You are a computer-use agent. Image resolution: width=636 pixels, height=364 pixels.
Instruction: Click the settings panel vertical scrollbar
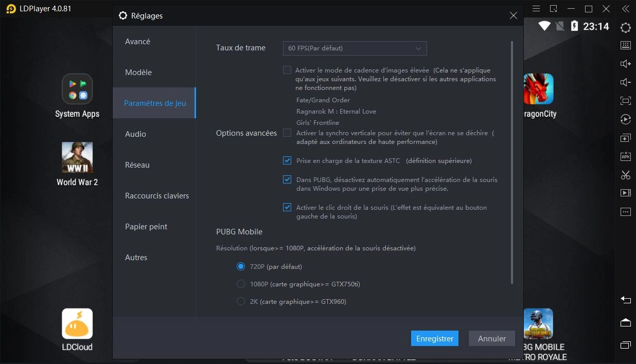pos(512,162)
